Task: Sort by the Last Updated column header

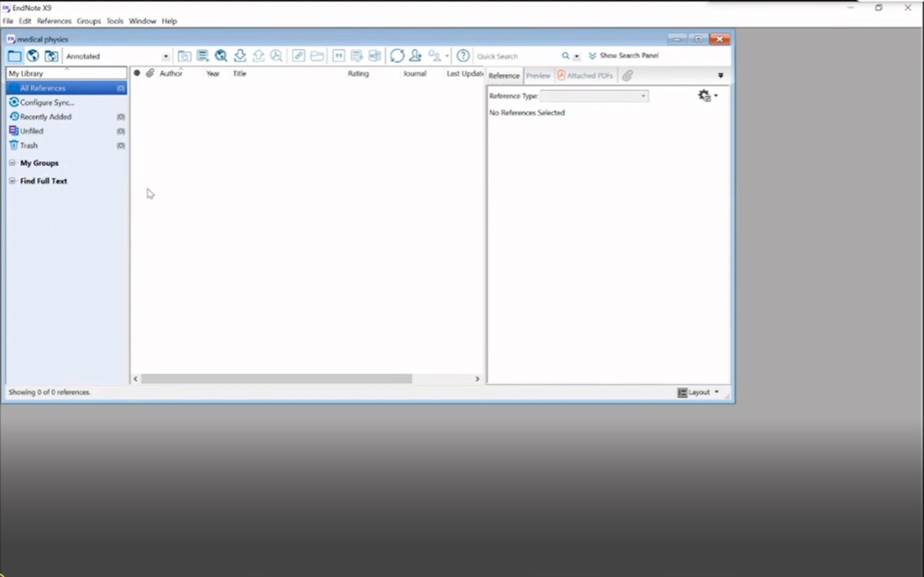Action: (465, 73)
